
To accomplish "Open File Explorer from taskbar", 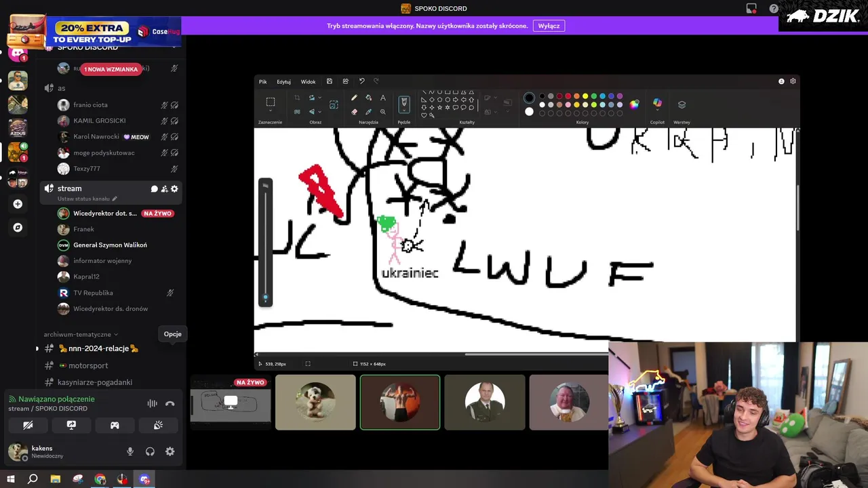I will tap(56, 479).
